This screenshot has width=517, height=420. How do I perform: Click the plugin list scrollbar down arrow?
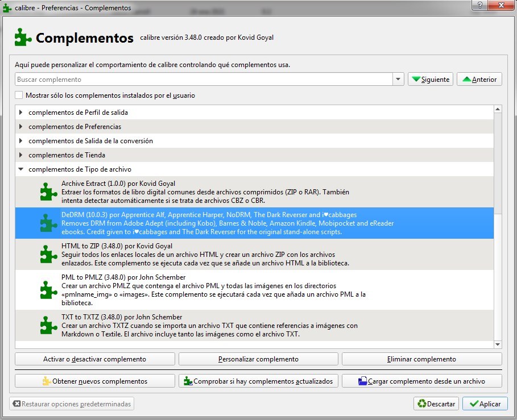pyautogui.click(x=498, y=344)
